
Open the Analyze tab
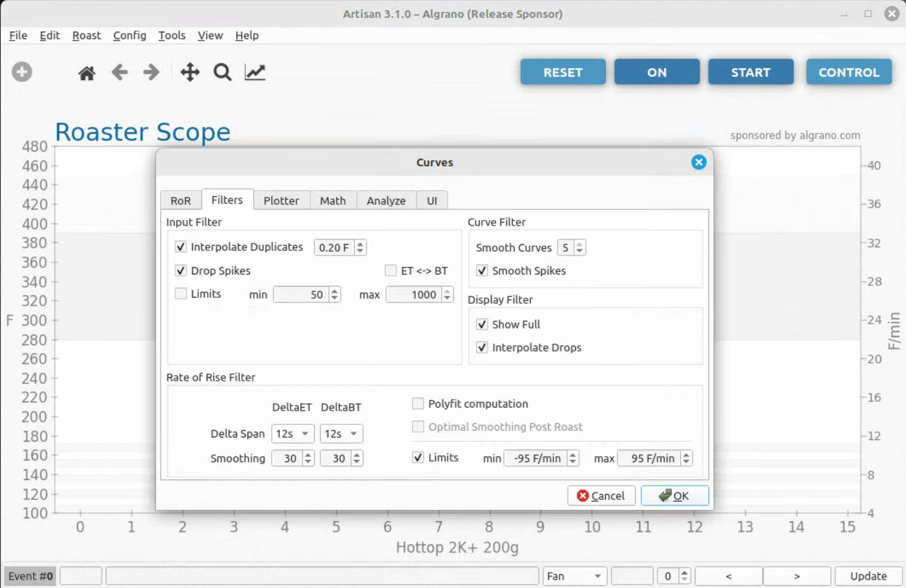[x=386, y=200]
